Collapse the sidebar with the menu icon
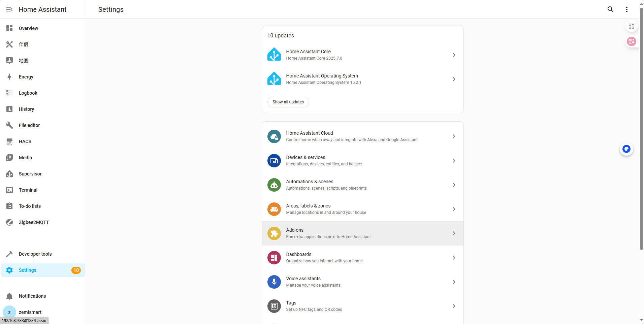 click(x=9, y=9)
